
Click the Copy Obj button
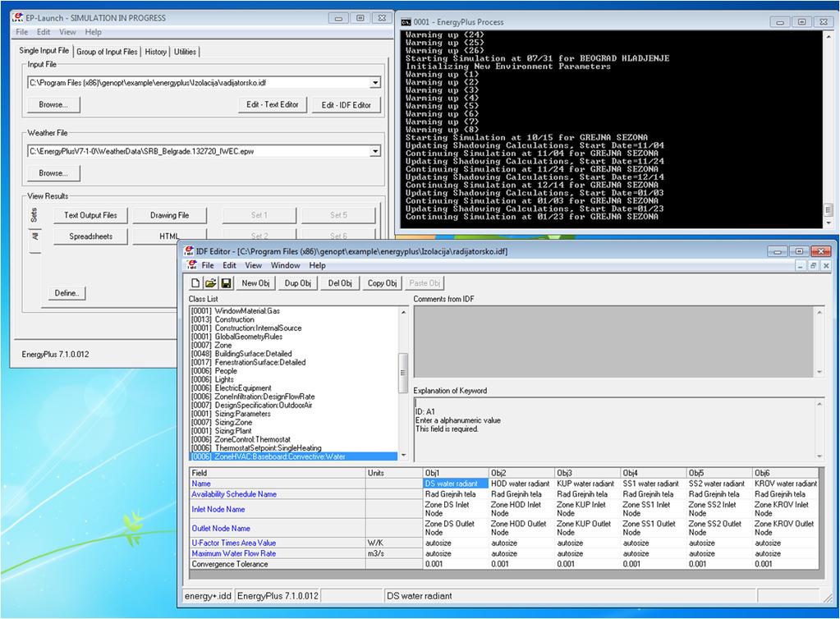tap(382, 283)
